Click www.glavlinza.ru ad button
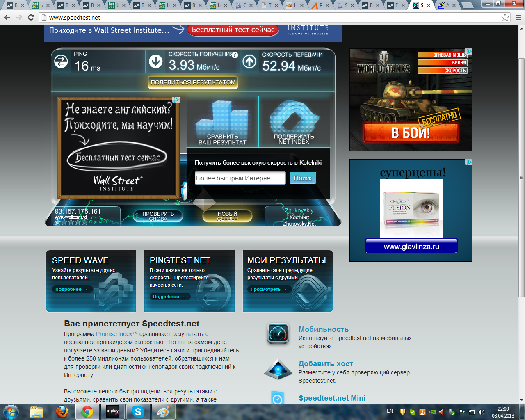This screenshot has width=525, height=420. click(x=411, y=247)
